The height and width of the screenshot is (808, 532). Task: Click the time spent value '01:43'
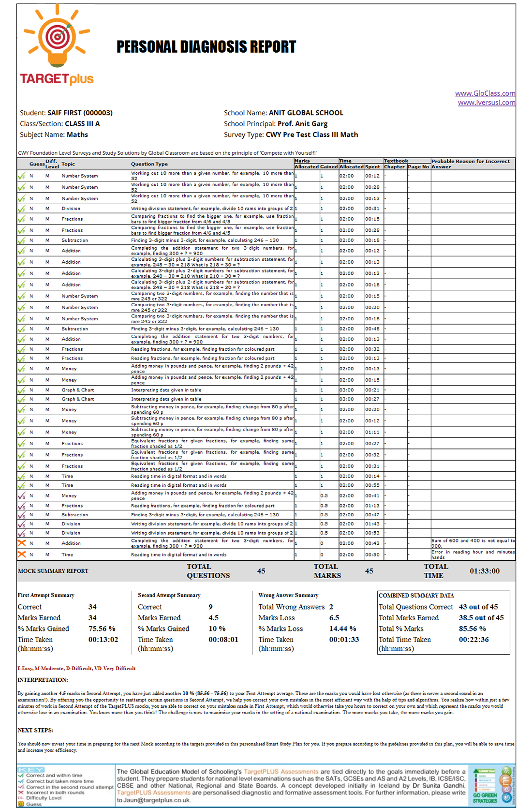(x=372, y=524)
